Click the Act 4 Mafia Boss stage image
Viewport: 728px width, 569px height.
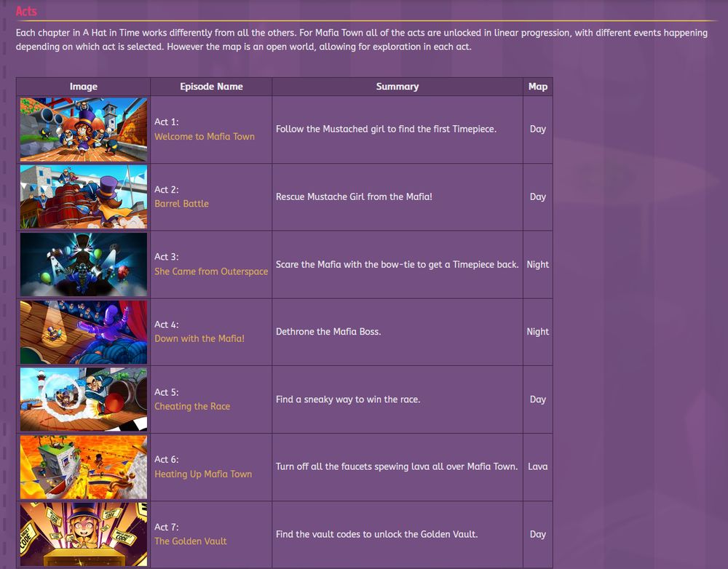click(x=84, y=332)
